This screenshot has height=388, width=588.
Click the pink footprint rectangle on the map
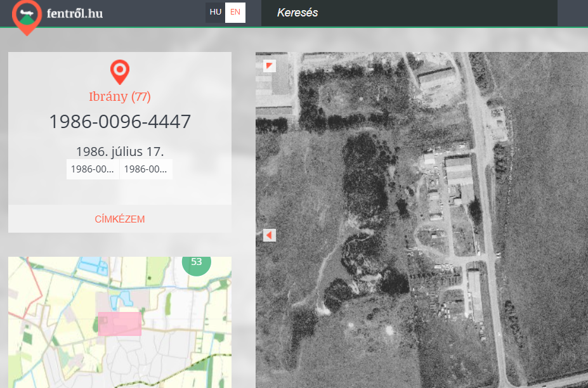pos(120,323)
